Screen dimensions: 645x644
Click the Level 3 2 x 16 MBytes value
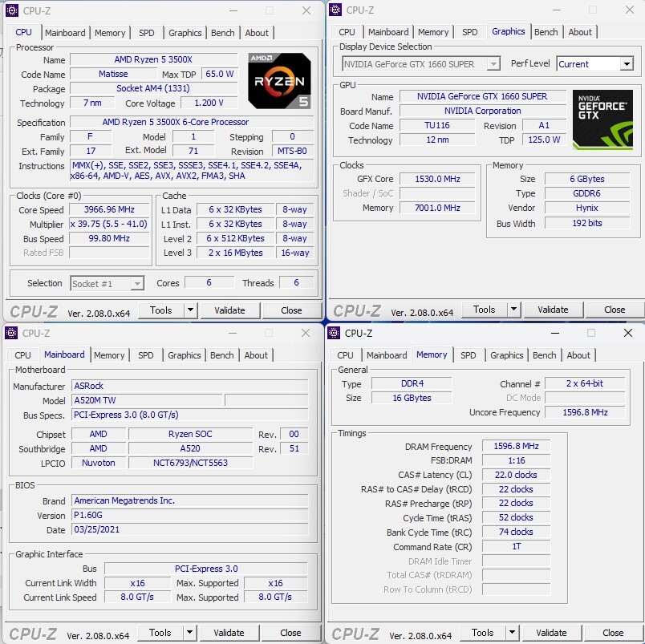coord(235,253)
